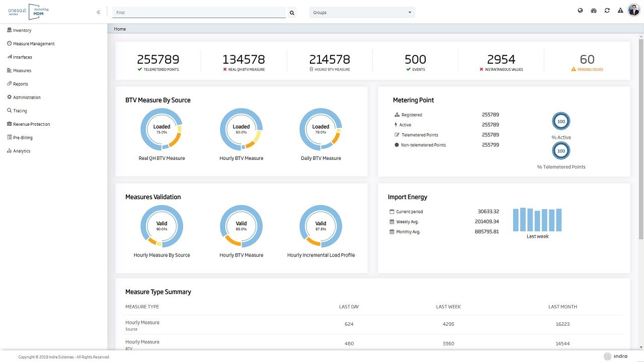Click the Reports paperclip icon
Screen dimensions: 644x362
pos(10,84)
